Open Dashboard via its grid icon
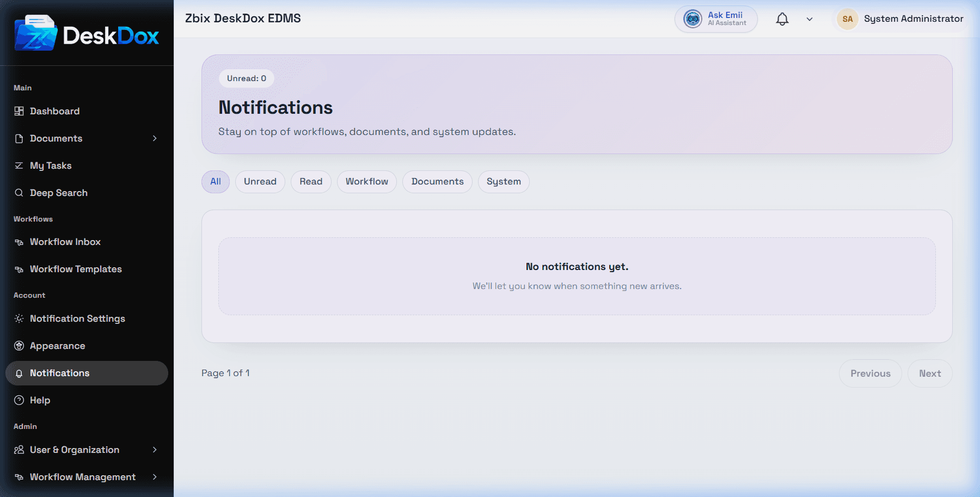Screen dimensions: 980x497 click(x=19, y=111)
